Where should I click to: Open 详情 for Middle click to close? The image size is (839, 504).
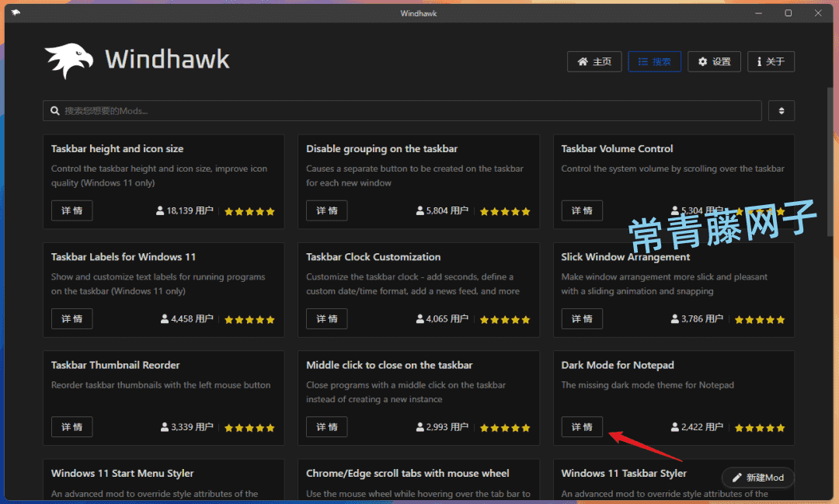click(x=326, y=426)
